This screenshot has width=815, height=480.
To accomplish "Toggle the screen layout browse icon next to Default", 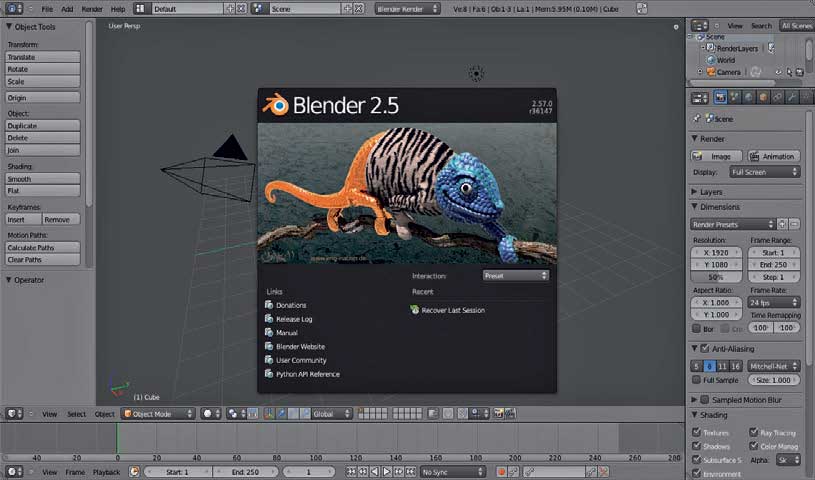I will 140,9.
